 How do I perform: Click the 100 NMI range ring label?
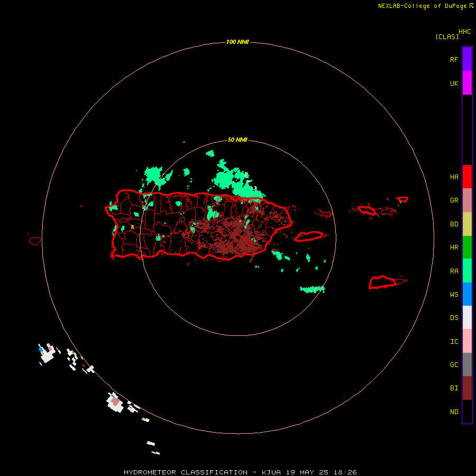click(237, 42)
